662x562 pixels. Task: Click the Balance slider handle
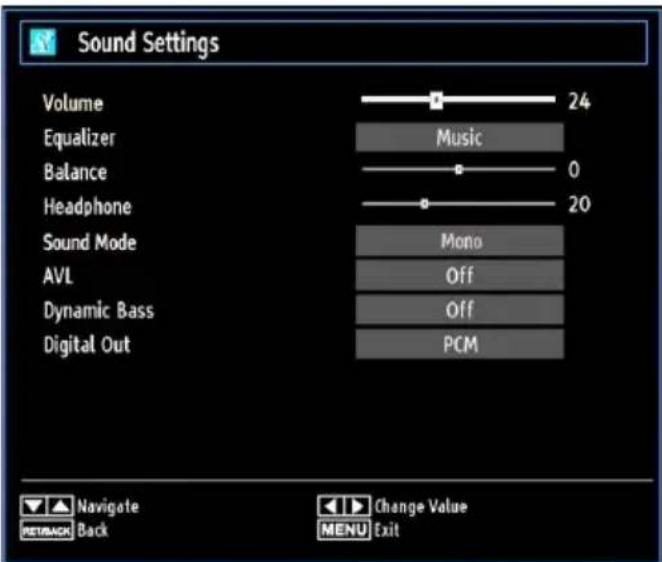tap(459, 169)
